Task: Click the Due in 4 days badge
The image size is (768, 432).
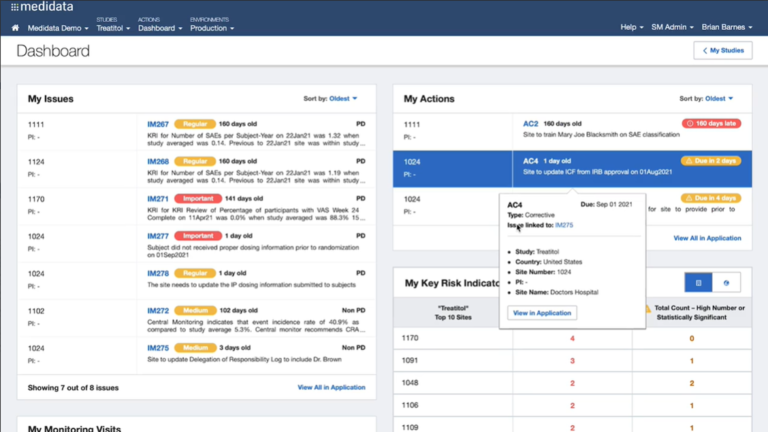Action: [x=711, y=198]
